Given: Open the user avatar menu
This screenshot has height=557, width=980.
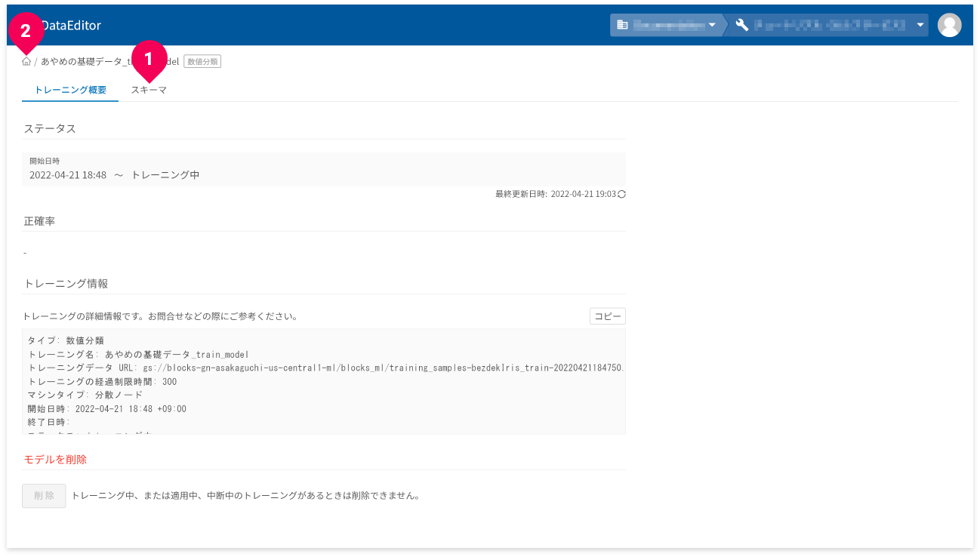Looking at the screenshot, I should point(949,25).
